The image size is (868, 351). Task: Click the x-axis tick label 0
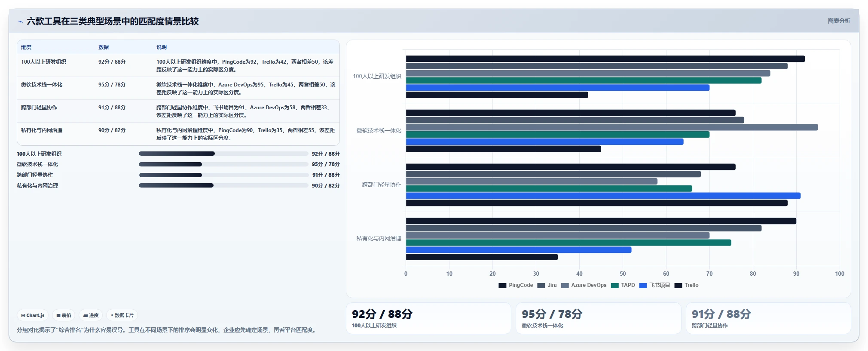[406, 274]
